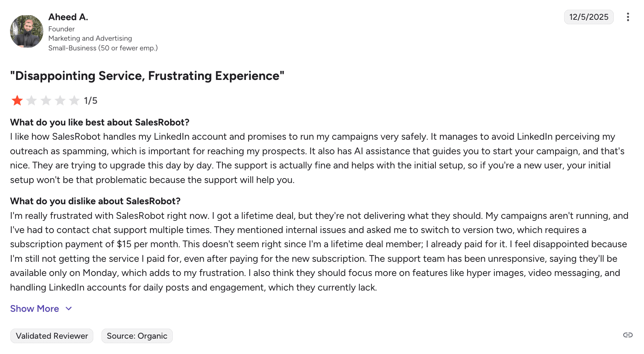Image resolution: width=644 pixels, height=354 pixels.
Task: Click the review title "Disappointing Service, Frustrating Experience"
Action: pos(147,76)
